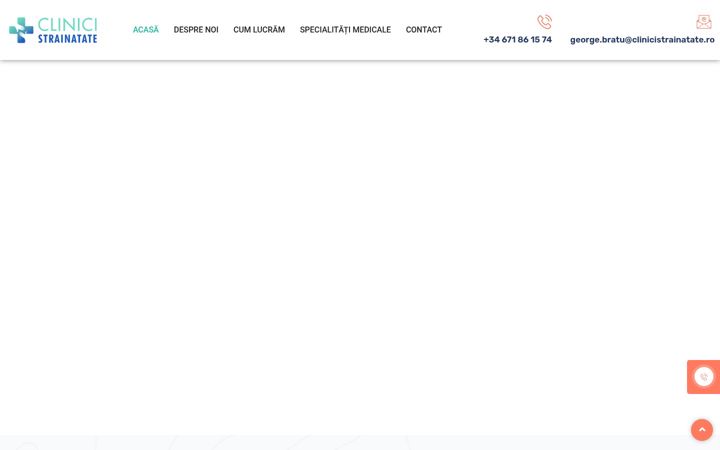The width and height of the screenshot is (720, 450).
Task: Open the floating orange call-back widget
Action: tap(703, 377)
